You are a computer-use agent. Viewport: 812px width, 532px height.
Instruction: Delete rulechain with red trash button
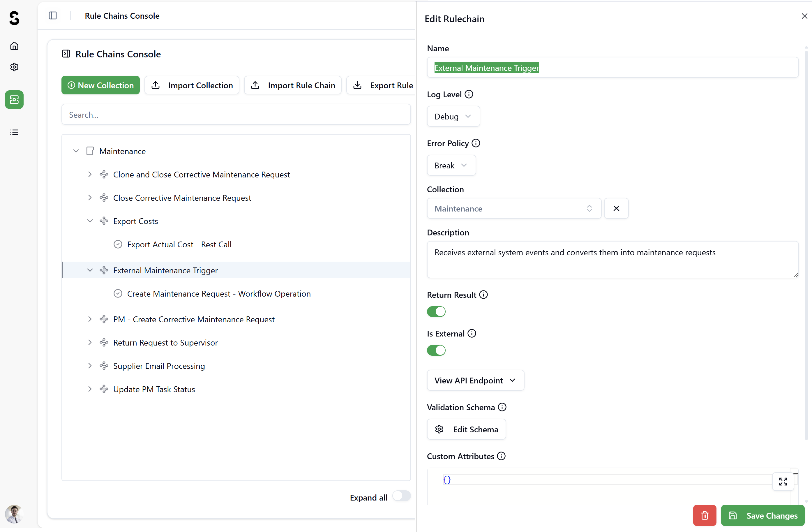tap(705, 516)
